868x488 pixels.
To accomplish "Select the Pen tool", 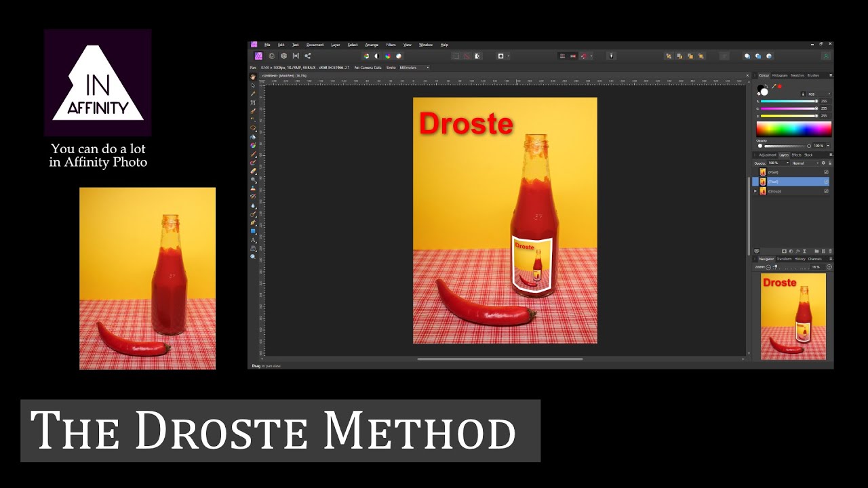I will tap(254, 222).
